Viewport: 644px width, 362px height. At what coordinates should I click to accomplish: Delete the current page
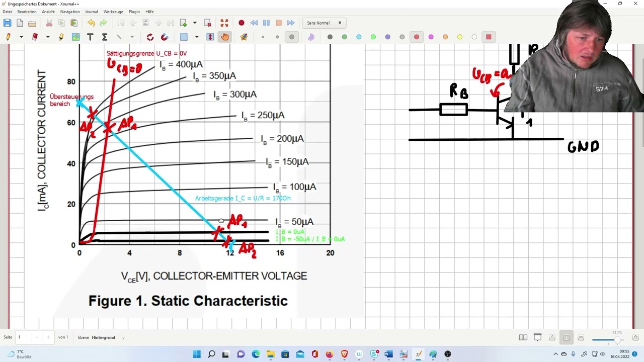pos(208,23)
